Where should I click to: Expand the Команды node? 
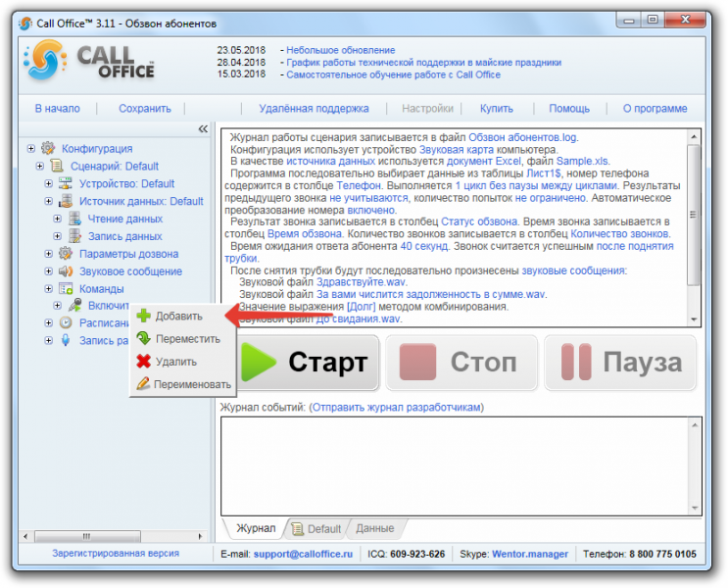coord(48,289)
